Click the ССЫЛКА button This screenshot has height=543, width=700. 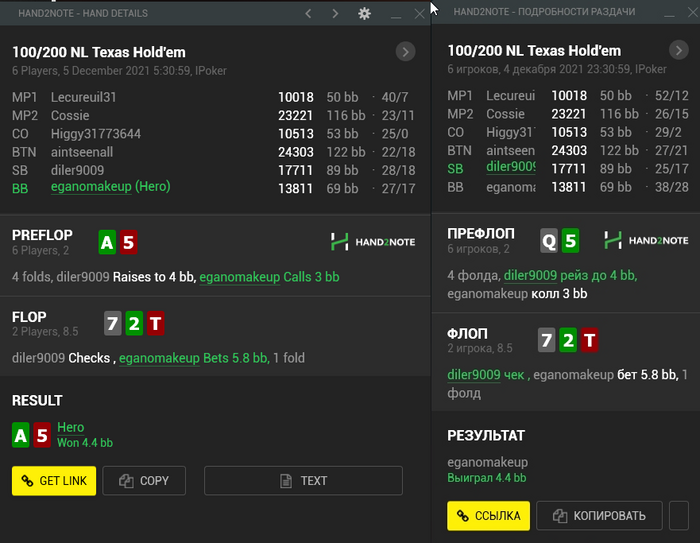click(x=488, y=516)
